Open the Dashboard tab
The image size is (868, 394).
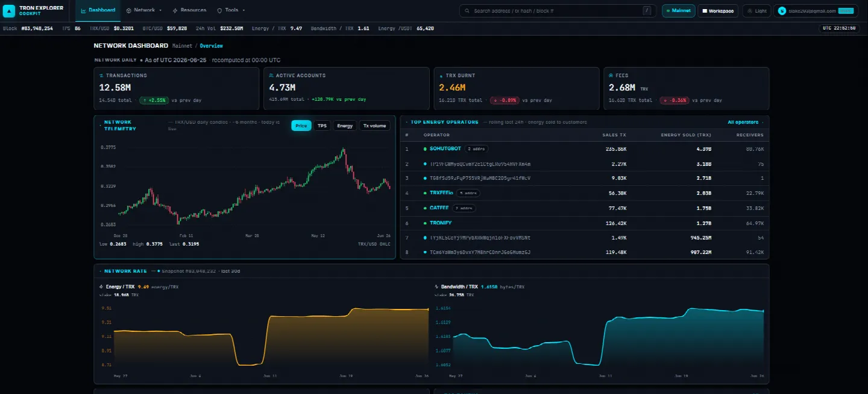(x=98, y=10)
